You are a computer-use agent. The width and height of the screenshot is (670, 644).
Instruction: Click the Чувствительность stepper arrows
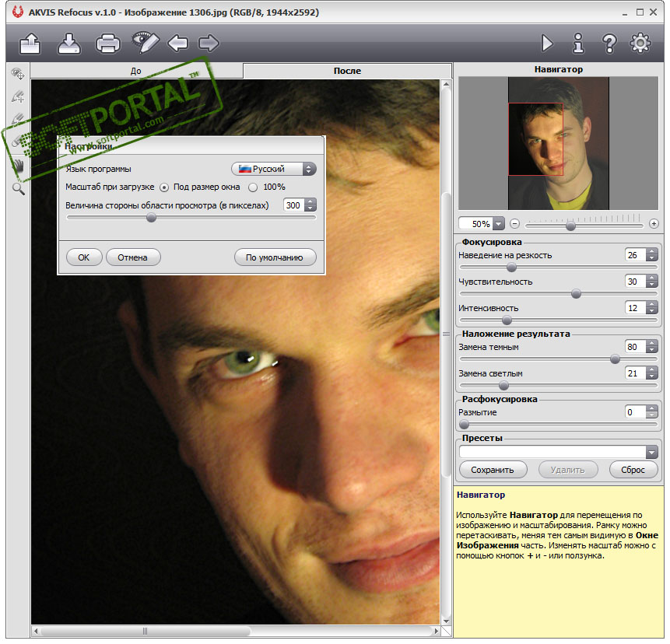(x=651, y=282)
